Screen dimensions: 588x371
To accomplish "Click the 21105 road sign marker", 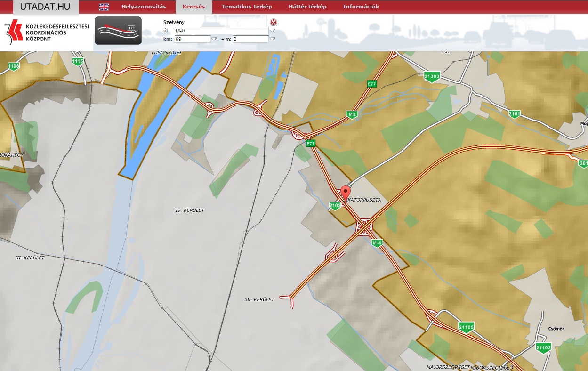I will point(466,327).
